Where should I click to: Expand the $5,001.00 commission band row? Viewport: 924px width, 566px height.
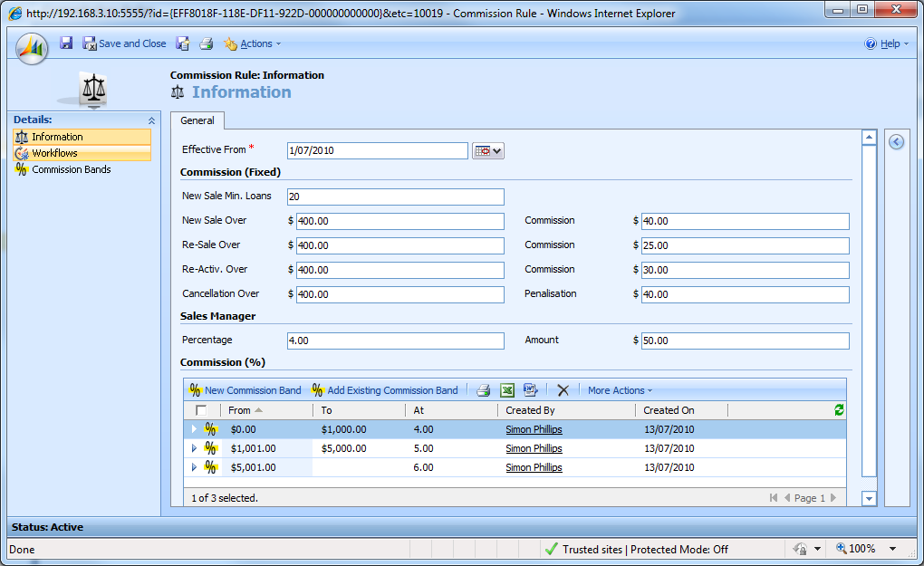tap(194, 467)
